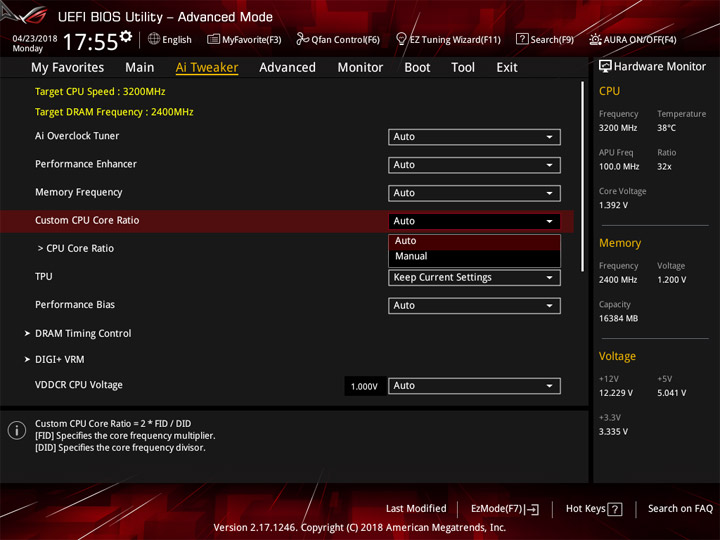Open the Performance Enhancer dropdown
The width and height of the screenshot is (720, 540).
pyautogui.click(x=474, y=165)
